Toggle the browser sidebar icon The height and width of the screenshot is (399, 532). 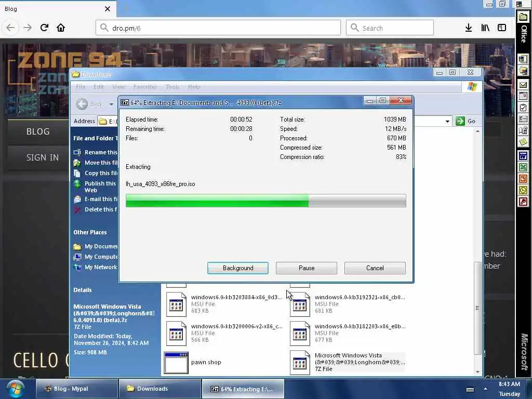click(502, 28)
